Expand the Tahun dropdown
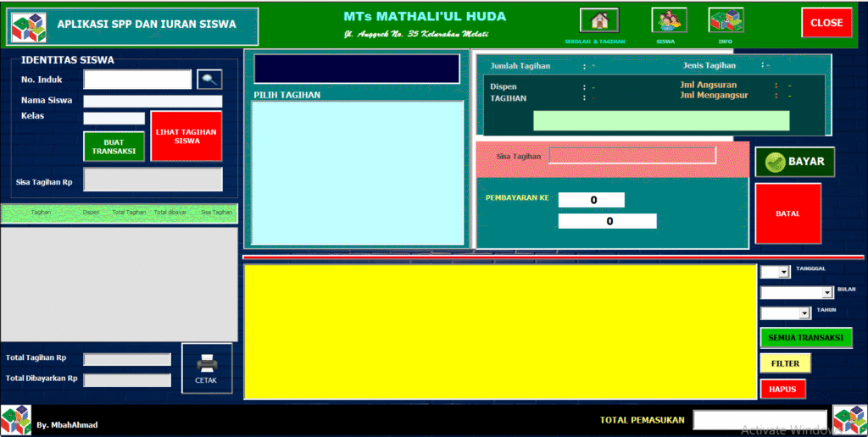868x437 pixels. click(x=804, y=313)
